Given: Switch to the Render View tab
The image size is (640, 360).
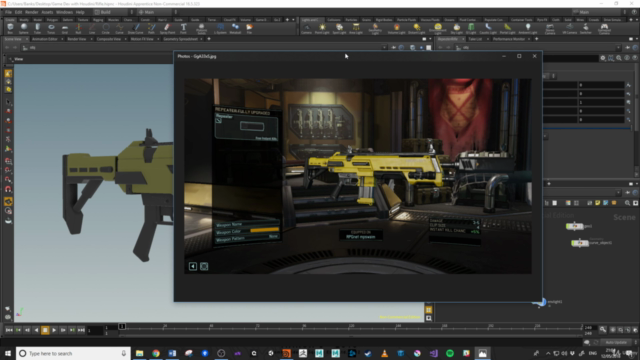Looking at the screenshot, I should coord(77,39).
